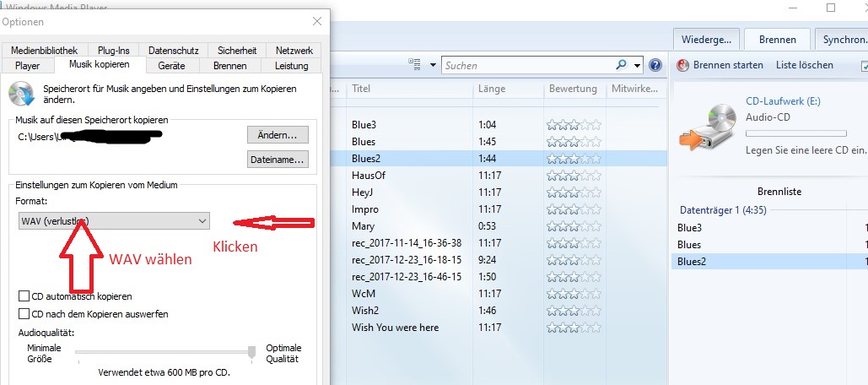868x385 pixels.
Task: Open the Synchron. tab in Media Player
Action: coord(842,40)
